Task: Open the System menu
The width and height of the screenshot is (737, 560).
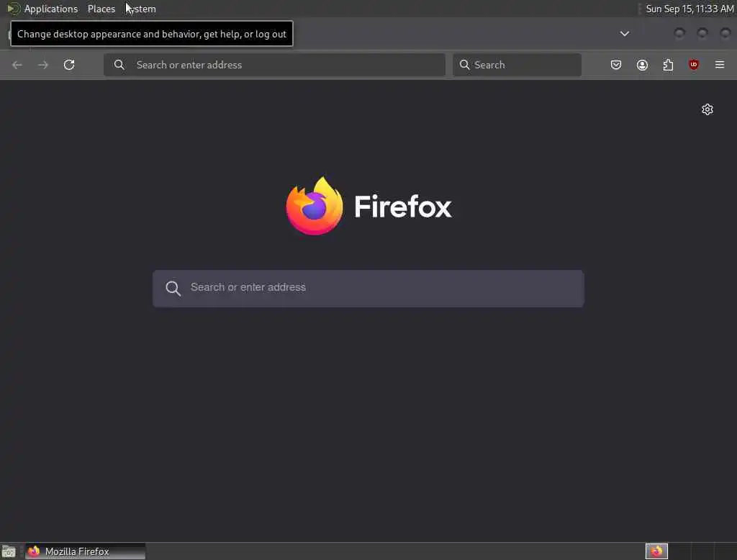Action: pyautogui.click(x=141, y=9)
